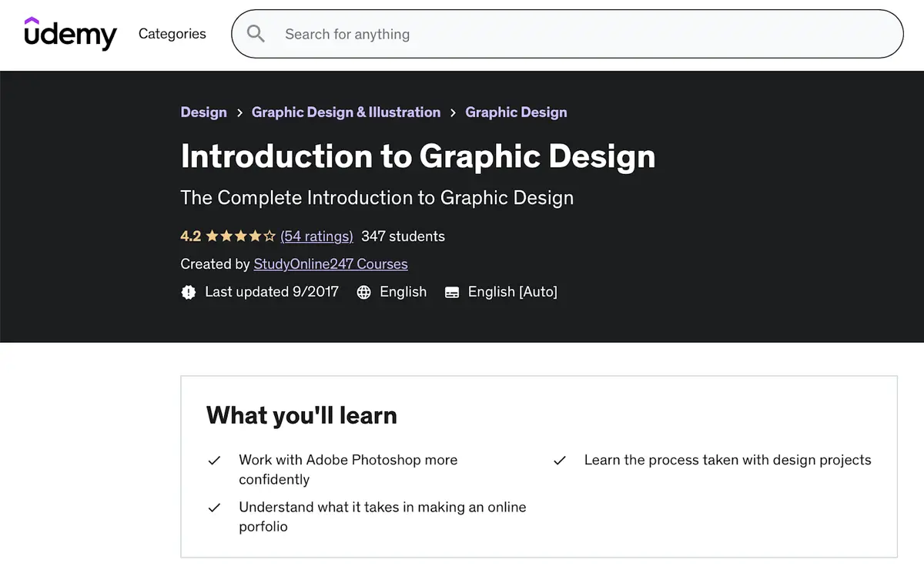Click the search input field

tap(539, 34)
